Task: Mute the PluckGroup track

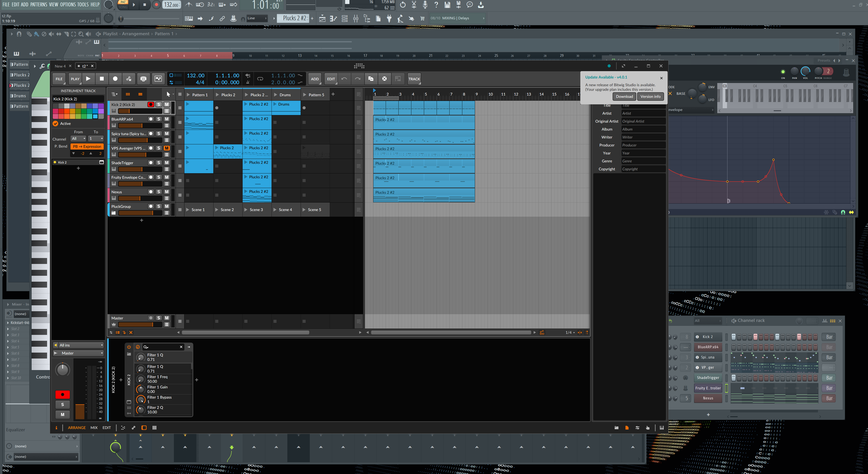Action: click(167, 206)
